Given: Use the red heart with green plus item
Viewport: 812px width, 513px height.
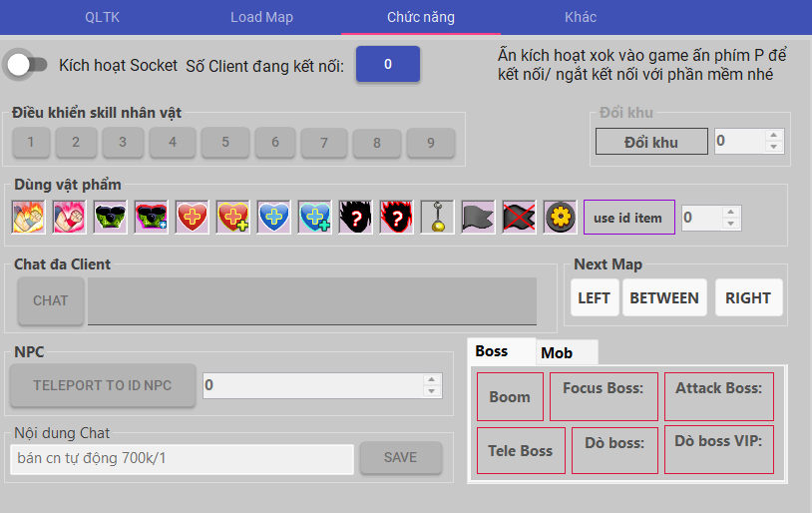Looking at the screenshot, I should [233, 218].
